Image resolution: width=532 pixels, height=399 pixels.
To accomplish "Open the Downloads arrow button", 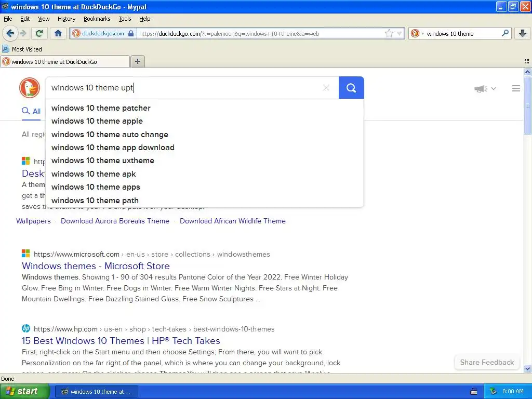I will tap(523, 33).
